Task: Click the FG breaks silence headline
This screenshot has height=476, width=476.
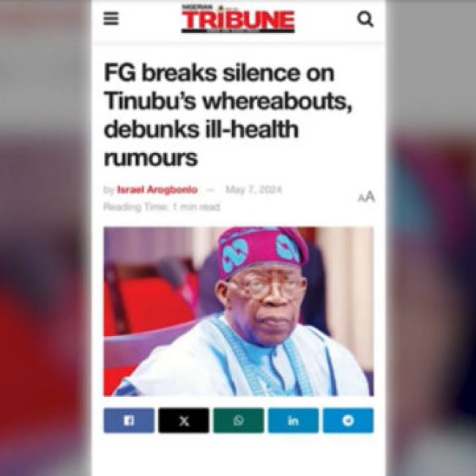Action: tap(228, 115)
